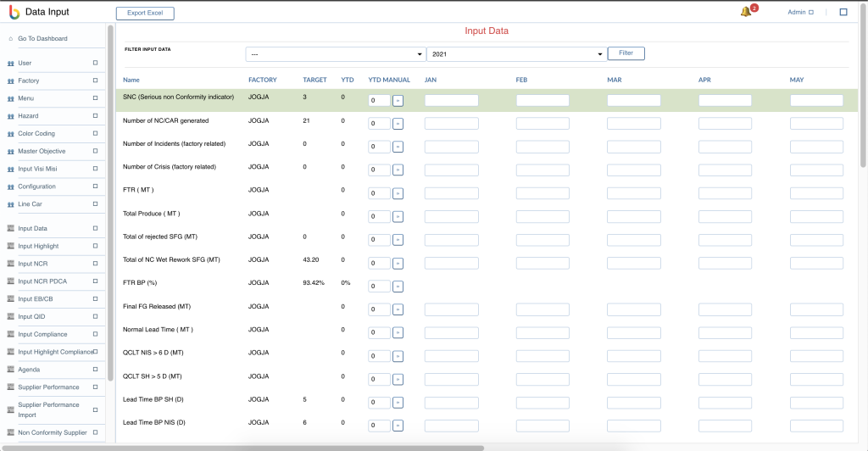Click the Total of rejected SFG (MT) row name
This screenshot has height=451, width=868.
point(160,237)
